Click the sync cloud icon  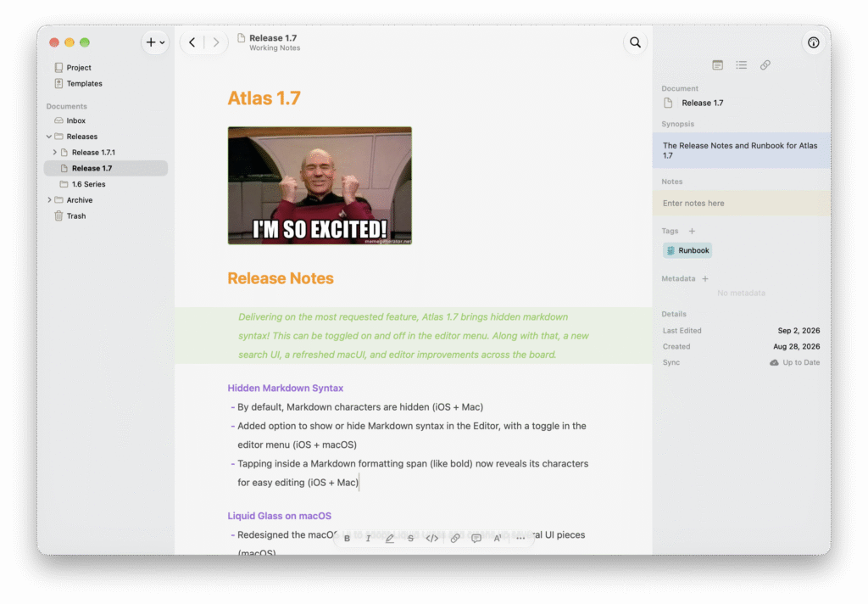774,362
